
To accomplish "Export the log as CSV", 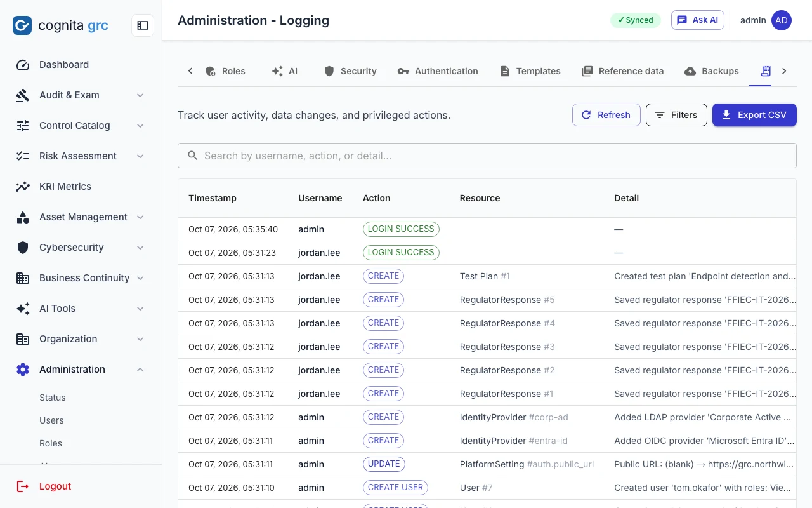I will point(754,115).
